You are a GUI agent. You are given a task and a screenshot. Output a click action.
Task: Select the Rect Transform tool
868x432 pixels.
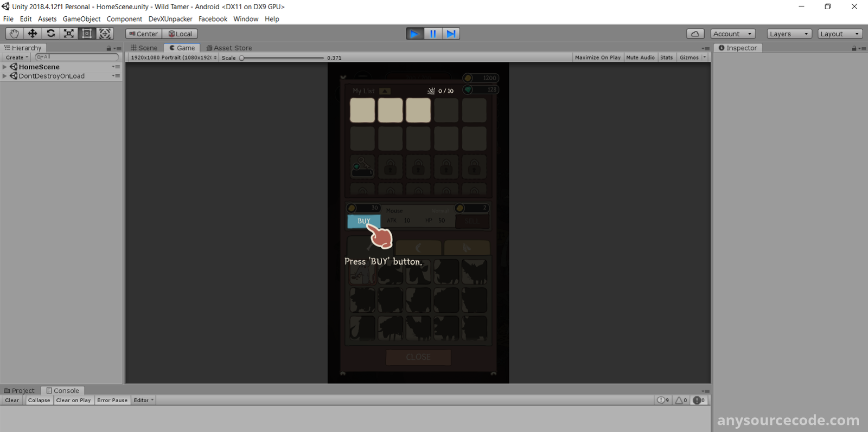point(87,34)
